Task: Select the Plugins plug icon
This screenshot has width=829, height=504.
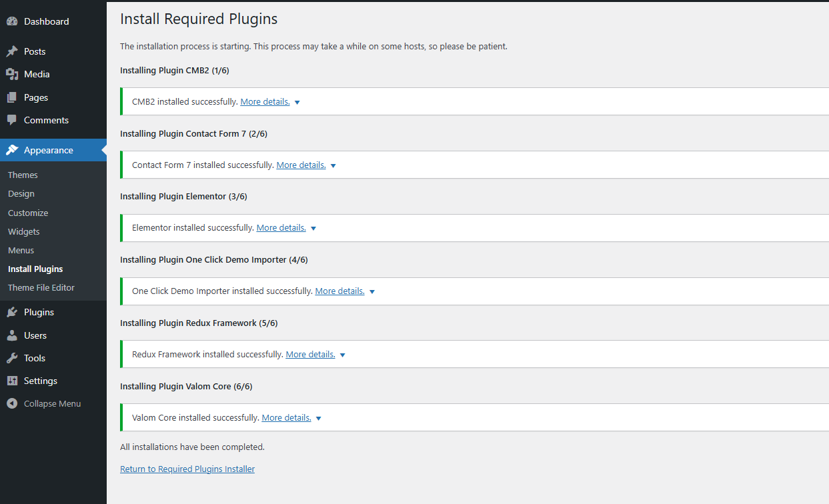Action: click(12, 311)
